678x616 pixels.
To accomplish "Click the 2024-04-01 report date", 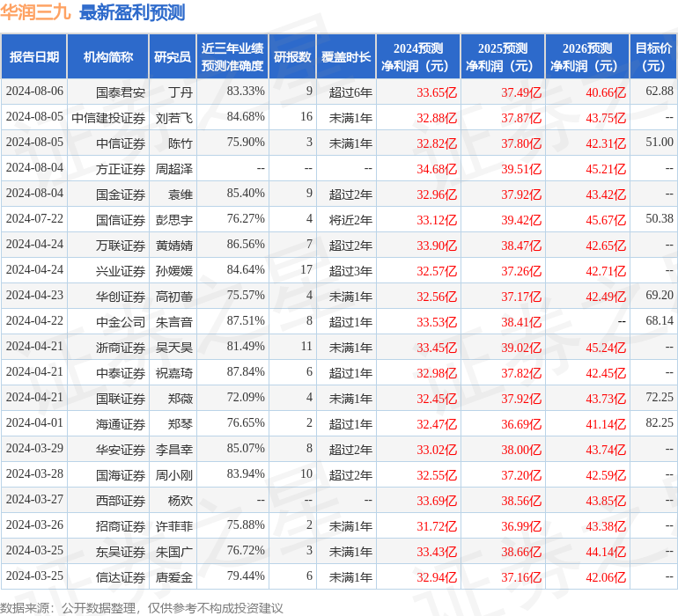I will click(34, 422).
